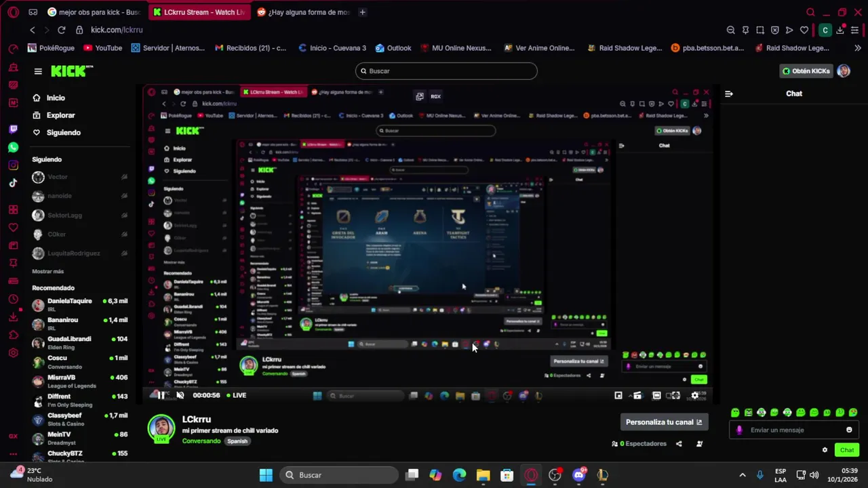
Task: Toggle notifications for LuquitaRodriguez channel
Action: tap(124, 253)
